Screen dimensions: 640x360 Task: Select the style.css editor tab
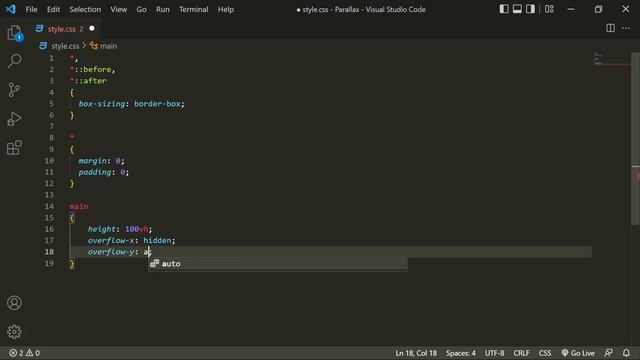(65, 29)
